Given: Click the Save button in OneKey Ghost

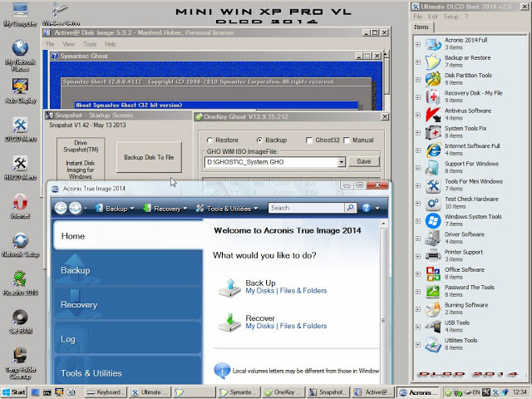Looking at the screenshot, I should point(364,161).
